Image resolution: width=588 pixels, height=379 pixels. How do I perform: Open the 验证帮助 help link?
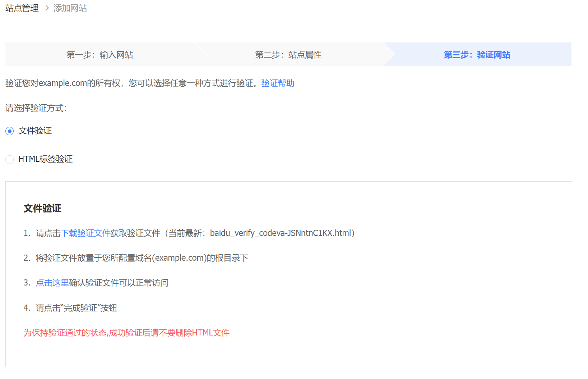tap(278, 83)
